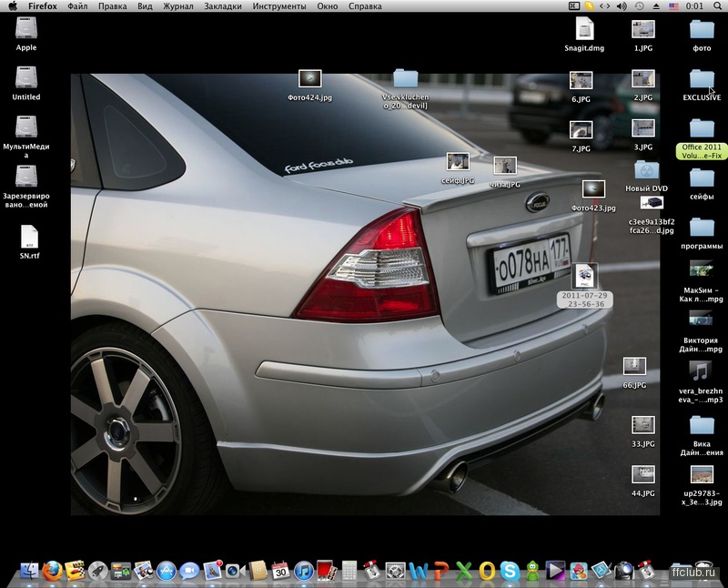Select the Apple hard drive icon
Image resolution: width=728 pixels, height=588 pixels.
click(x=26, y=28)
